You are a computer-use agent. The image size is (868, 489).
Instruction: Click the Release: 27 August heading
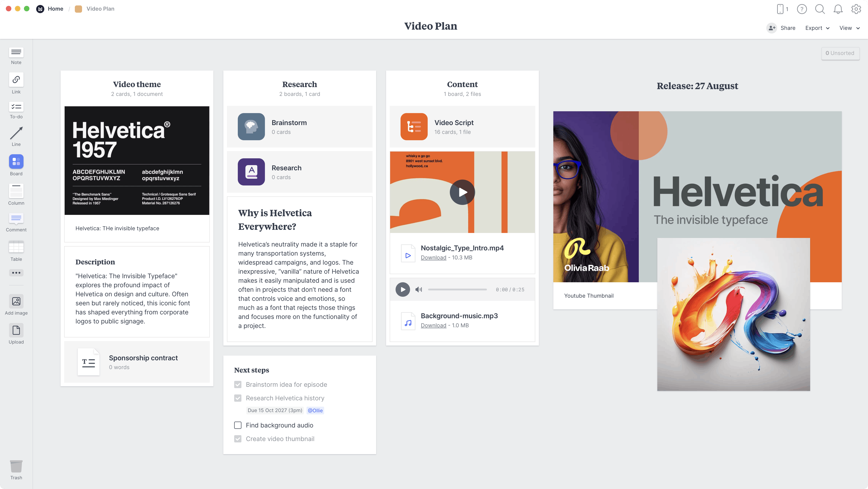click(697, 86)
